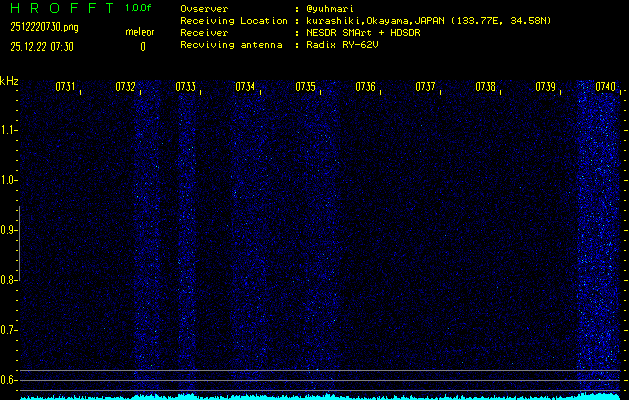Select the 2512220730.png file name
629x400 pixels.
tap(43, 27)
